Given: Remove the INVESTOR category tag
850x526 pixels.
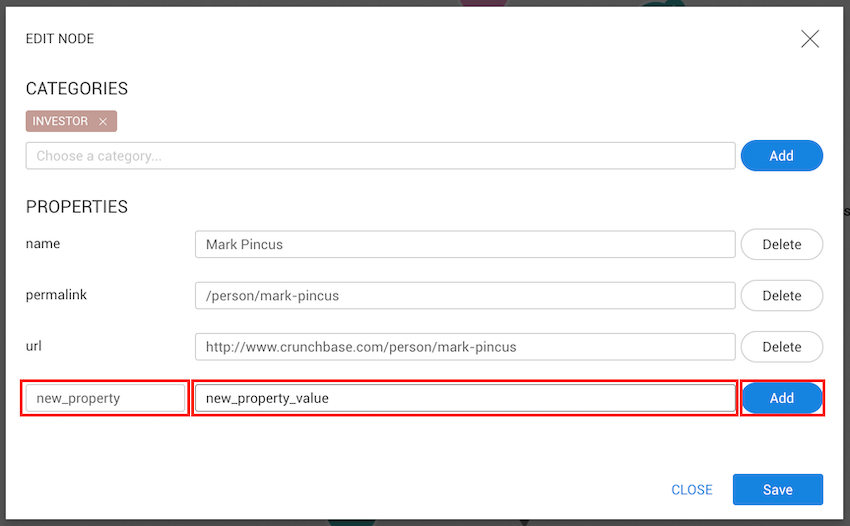Looking at the screenshot, I should tap(103, 122).
